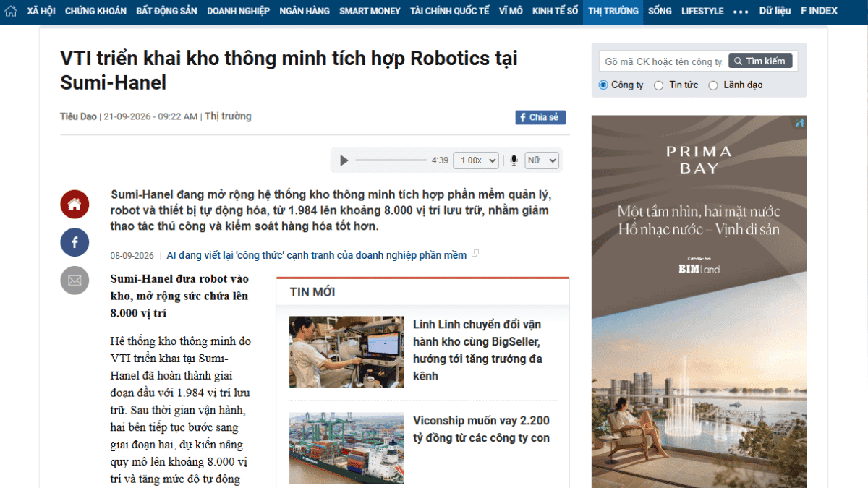Viewport: 868px width, 488px height.
Task: Open the SMART MONEY menu
Action: tap(370, 12)
